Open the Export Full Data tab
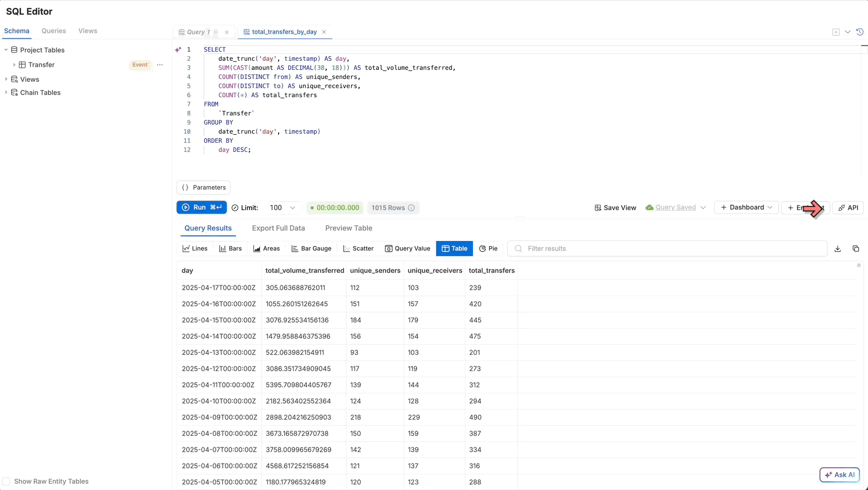 point(278,228)
